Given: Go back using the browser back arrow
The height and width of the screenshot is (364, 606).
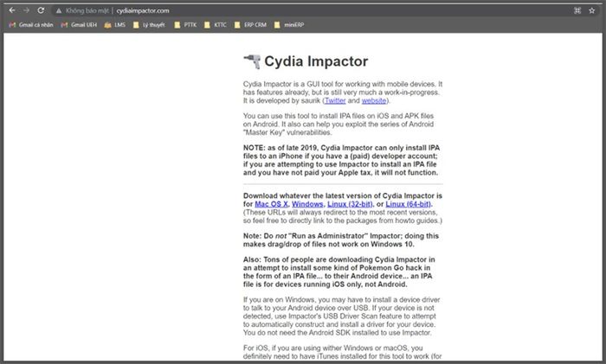Looking at the screenshot, I should point(12,10).
